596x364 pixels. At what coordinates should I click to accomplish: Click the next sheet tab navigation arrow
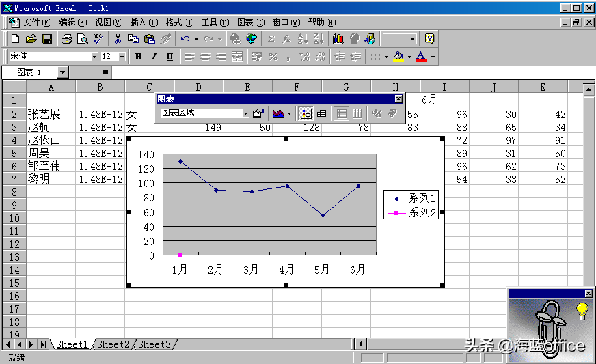pos(31,344)
